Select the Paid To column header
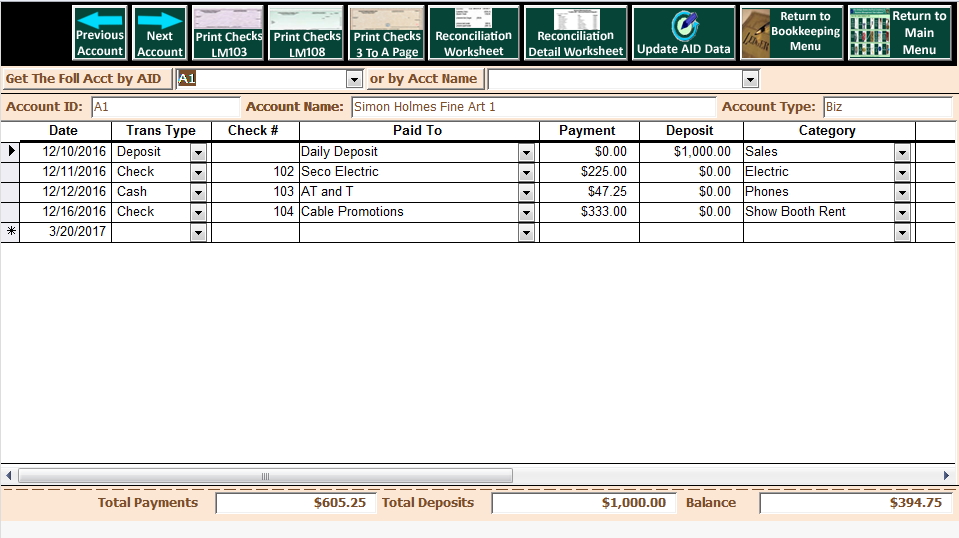 coord(419,131)
